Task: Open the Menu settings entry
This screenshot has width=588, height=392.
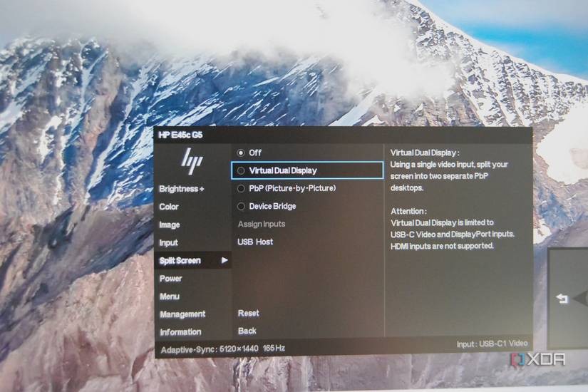Action: click(170, 296)
